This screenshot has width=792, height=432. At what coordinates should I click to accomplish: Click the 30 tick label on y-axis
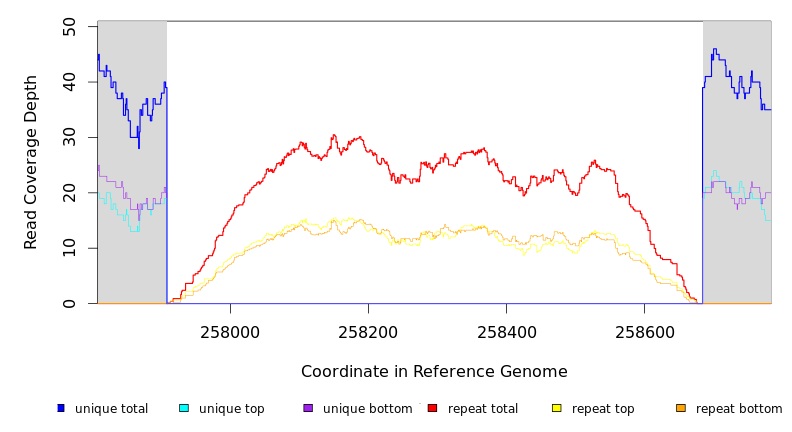tap(69, 137)
